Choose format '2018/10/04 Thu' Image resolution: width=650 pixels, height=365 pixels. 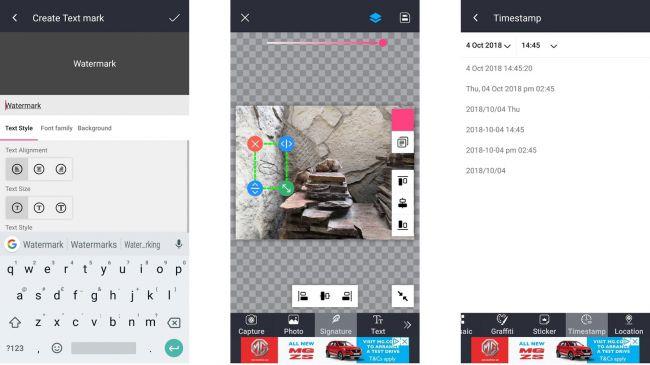click(492, 109)
